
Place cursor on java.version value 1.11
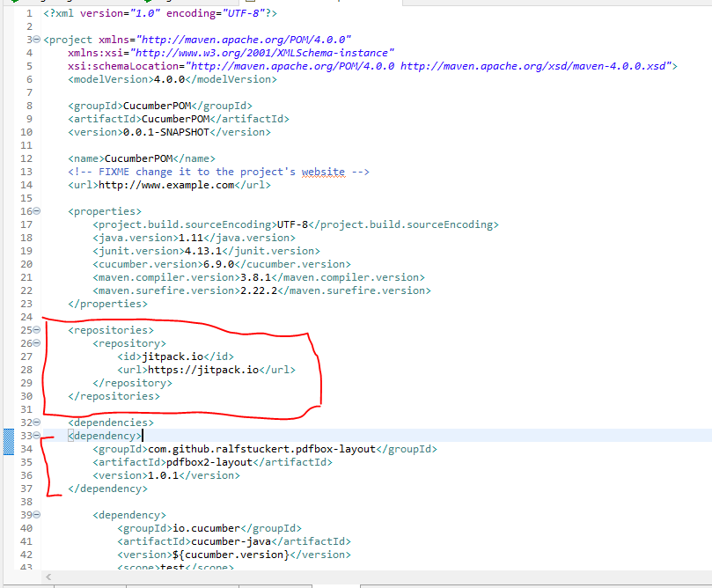pyautogui.click(x=189, y=237)
